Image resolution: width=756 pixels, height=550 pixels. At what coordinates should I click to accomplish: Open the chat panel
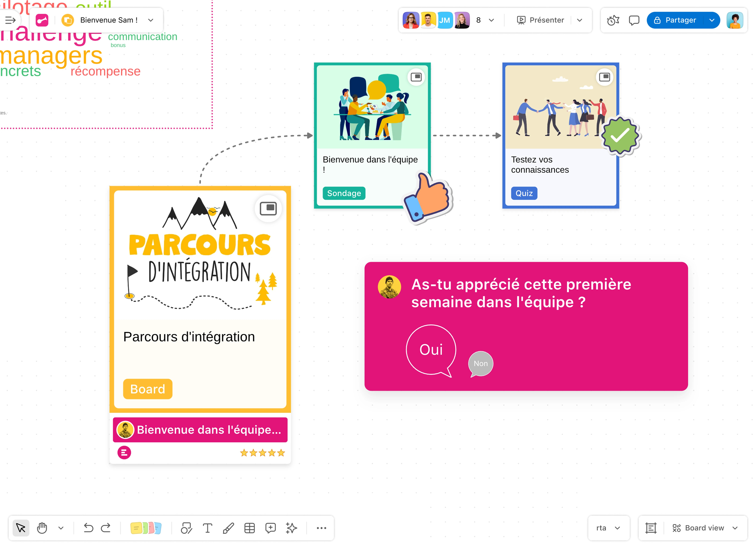click(x=634, y=20)
